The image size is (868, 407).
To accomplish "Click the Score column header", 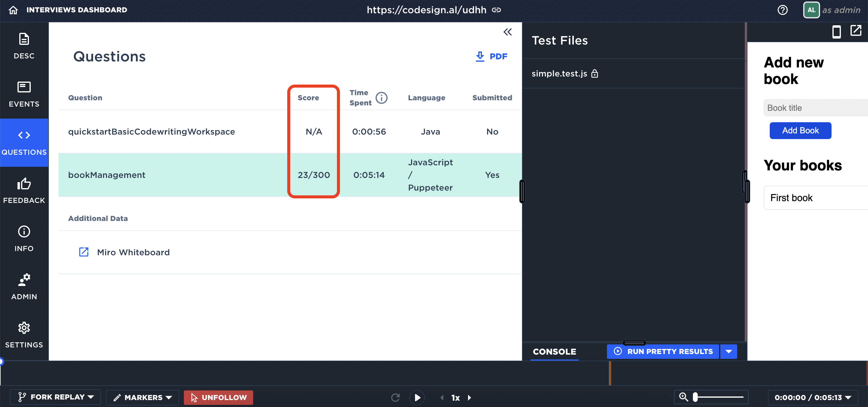I will (x=308, y=98).
